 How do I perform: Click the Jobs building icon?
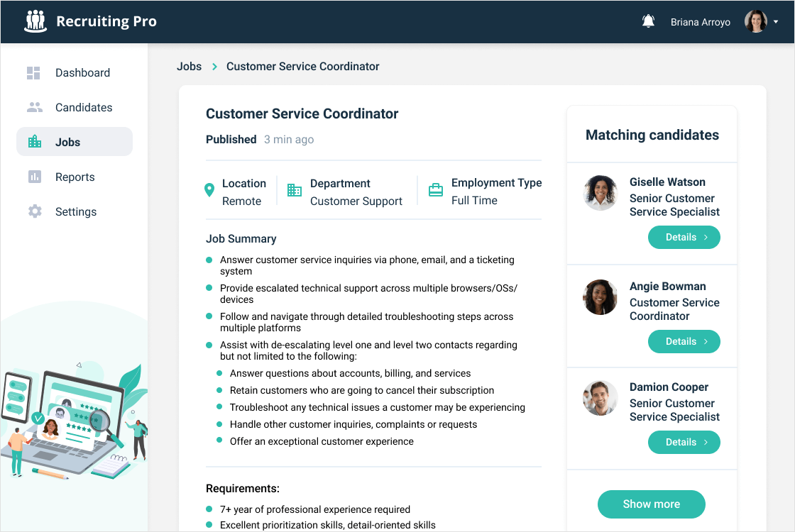[x=34, y=142]
